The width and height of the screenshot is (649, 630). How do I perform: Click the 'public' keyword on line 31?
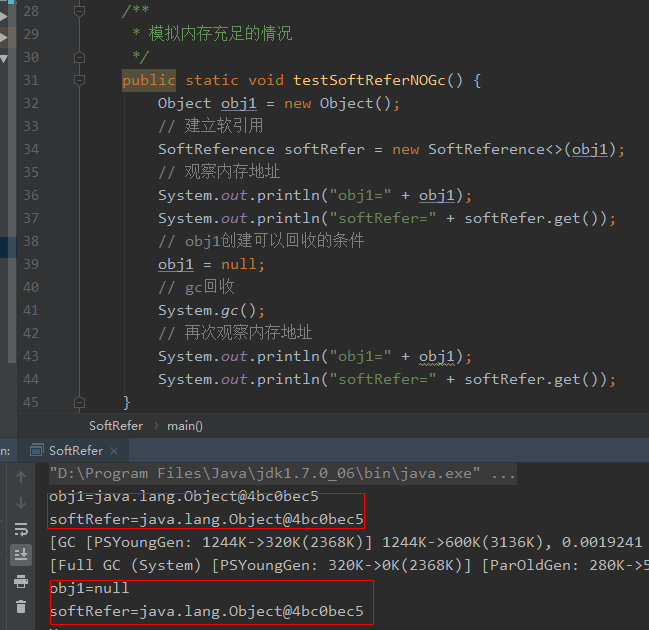(x=149, y=80)
